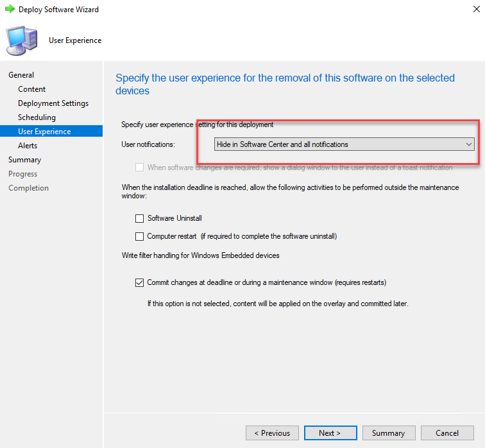The width and height of the screenshot is (485, 448).
Task: Open the User notifications dropdown
Action: tap(345, 144)
